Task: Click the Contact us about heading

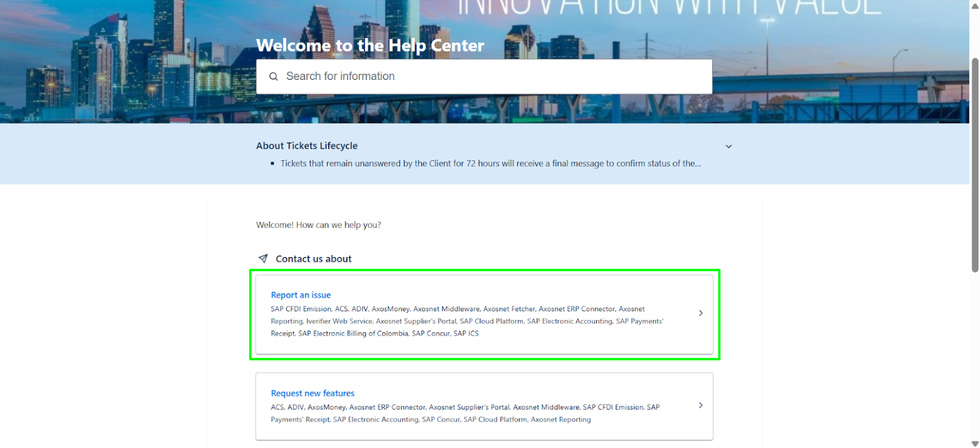Action: tap(313, 259)
